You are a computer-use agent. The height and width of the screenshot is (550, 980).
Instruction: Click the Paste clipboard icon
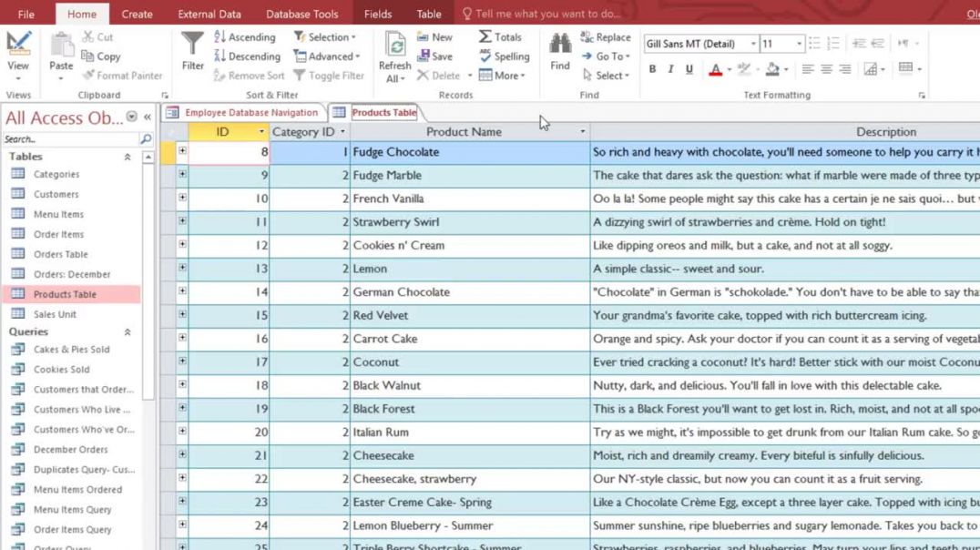tap(61, 46)
